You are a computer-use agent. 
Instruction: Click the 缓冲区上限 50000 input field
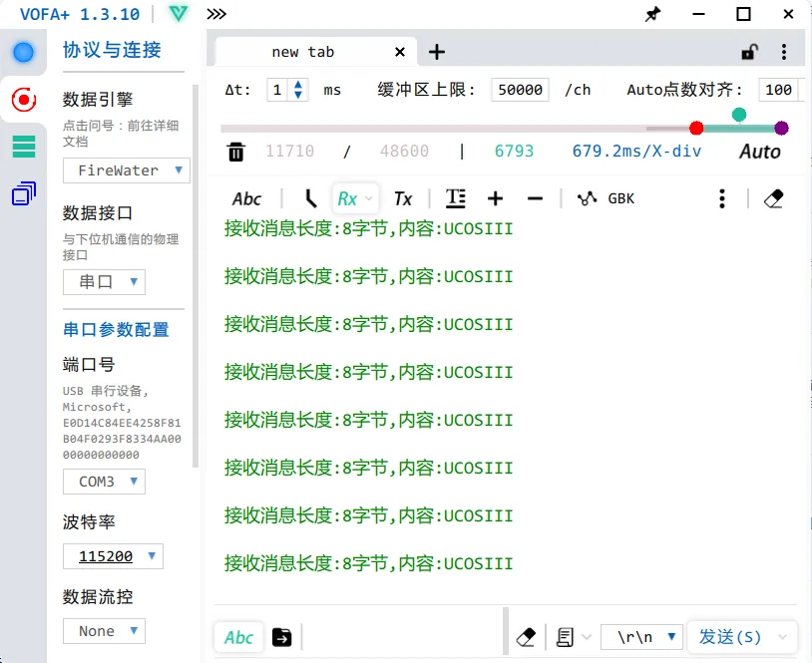tap(519, 89)
